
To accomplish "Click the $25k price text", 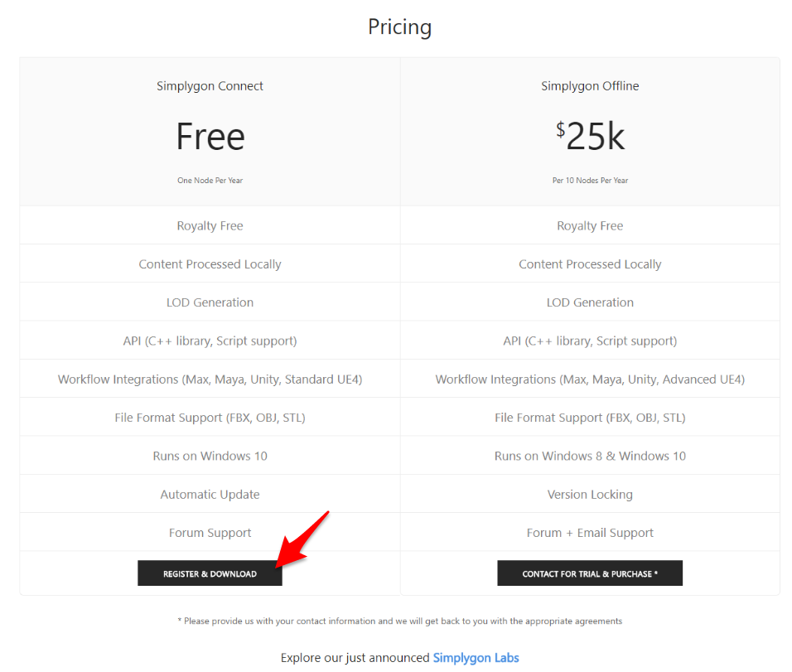I will point(590,136).
